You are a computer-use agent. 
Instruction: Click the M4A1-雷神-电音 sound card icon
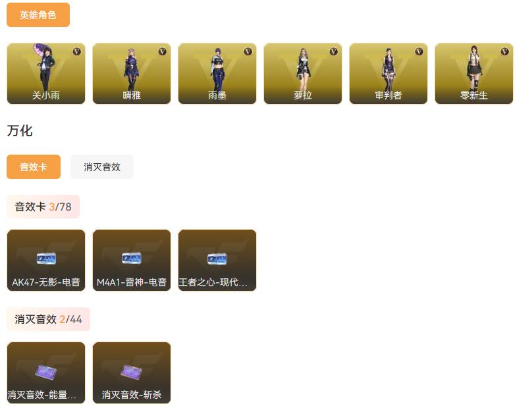click(132, 259)
